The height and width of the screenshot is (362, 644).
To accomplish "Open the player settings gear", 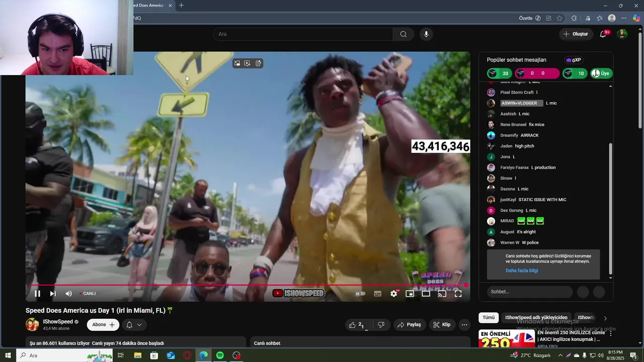I will 394,294.
